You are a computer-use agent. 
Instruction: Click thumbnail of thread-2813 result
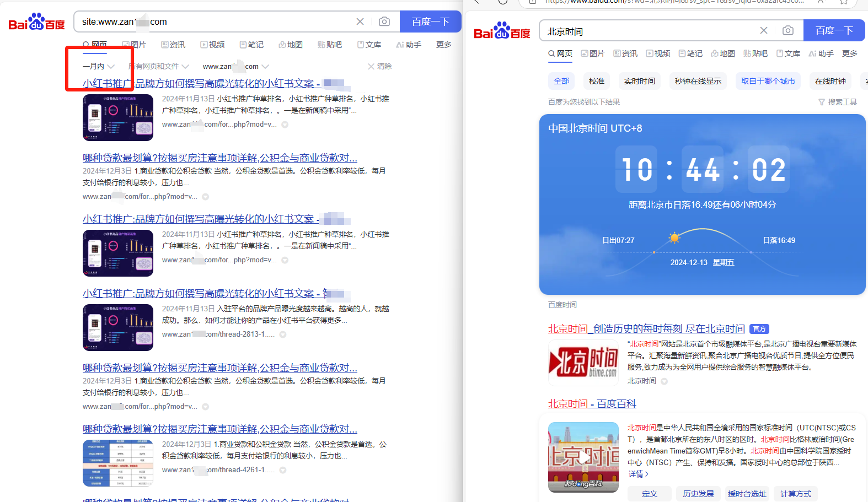(118, 327)
